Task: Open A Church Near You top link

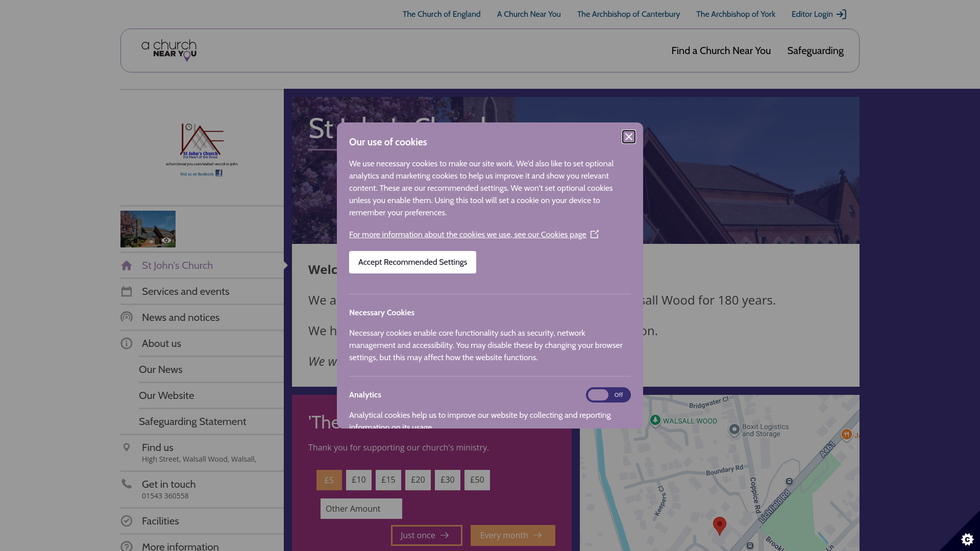Action: 529,14
